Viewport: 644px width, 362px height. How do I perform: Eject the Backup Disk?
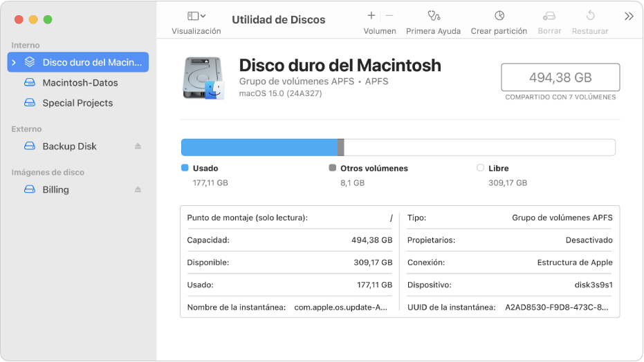138,146
